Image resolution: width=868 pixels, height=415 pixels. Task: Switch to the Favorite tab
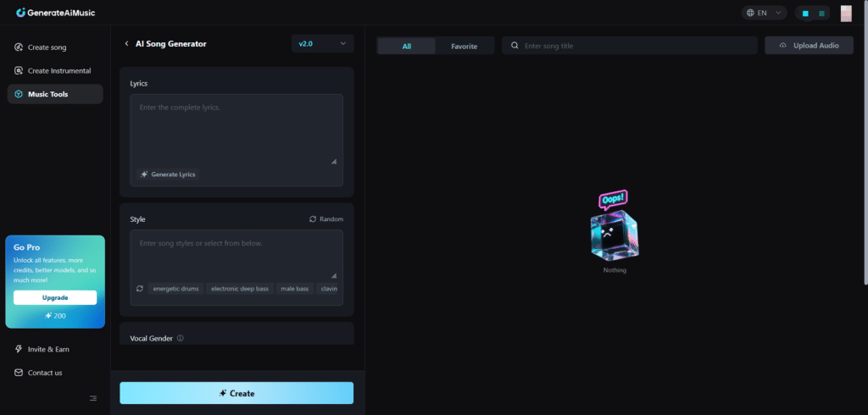pos(464,46)
